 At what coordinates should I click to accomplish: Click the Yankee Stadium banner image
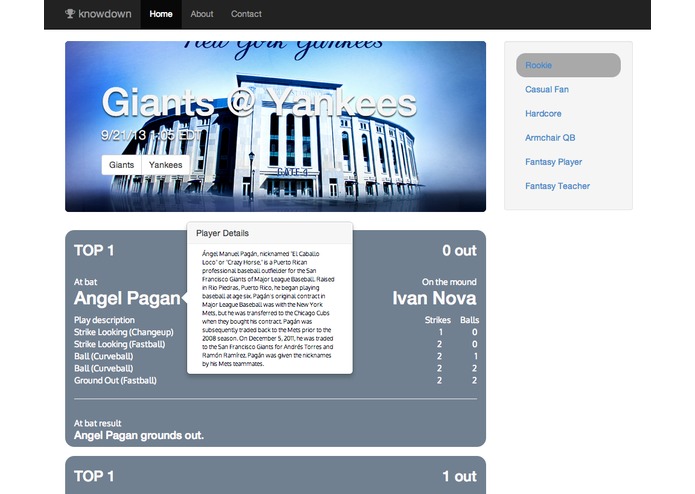pyautogui.click(x=275, y=126)
